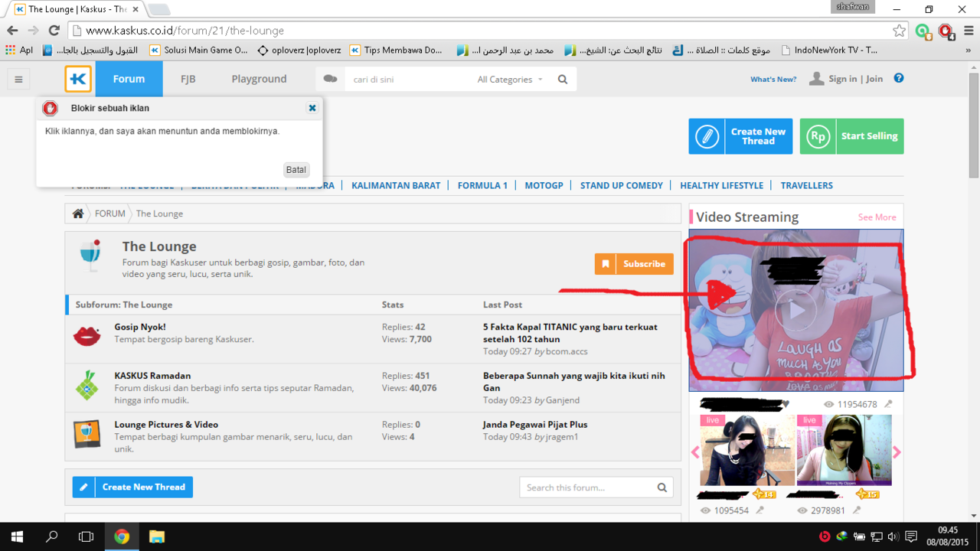This screenshot has height=551, width=980.
Task: Open Windows Start menu
Action: point(17,536)
